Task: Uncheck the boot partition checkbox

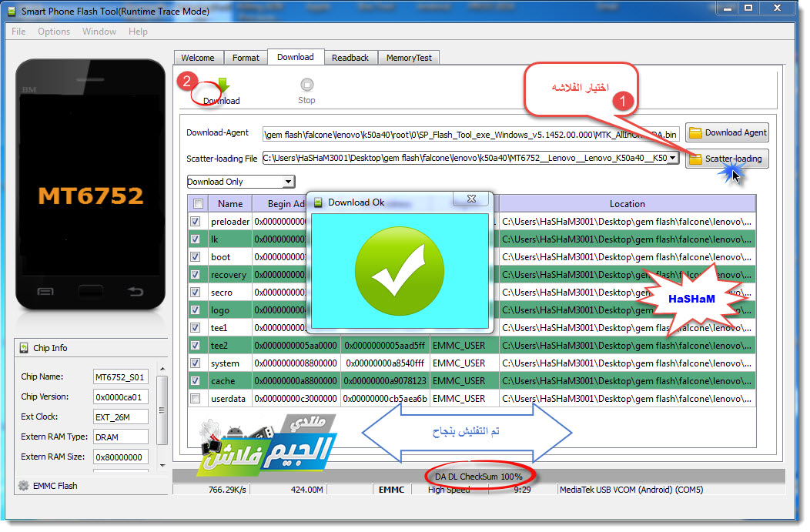Action: [x=196, y=256]
